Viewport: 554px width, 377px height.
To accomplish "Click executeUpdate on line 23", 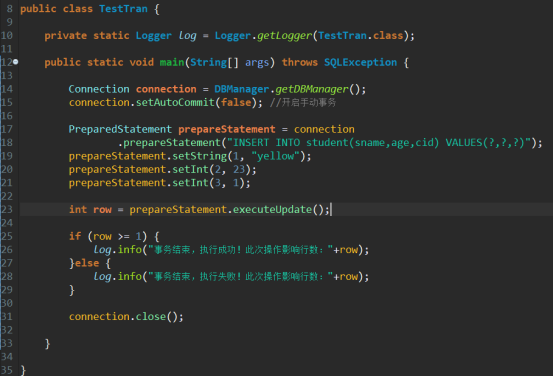I will pos(272,210).
